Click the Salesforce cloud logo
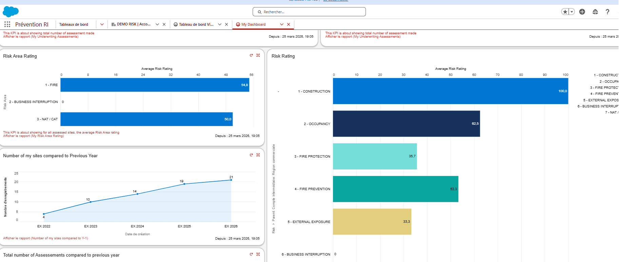The image size is (644, 262). point(11,12)
